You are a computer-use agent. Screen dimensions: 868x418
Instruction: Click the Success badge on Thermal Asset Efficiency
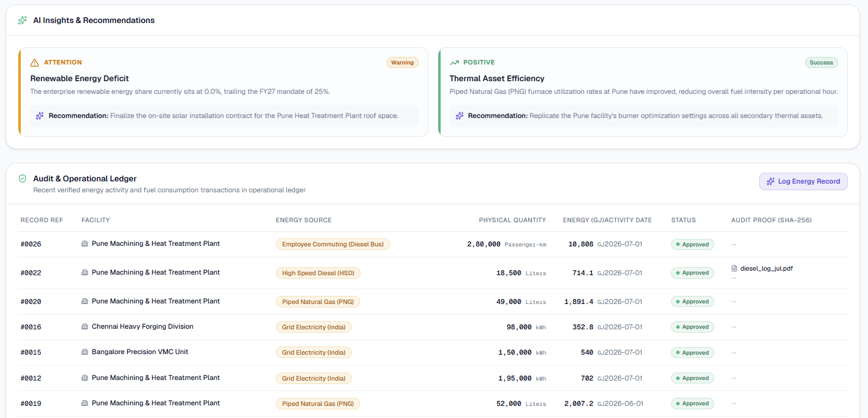[821, 62]
